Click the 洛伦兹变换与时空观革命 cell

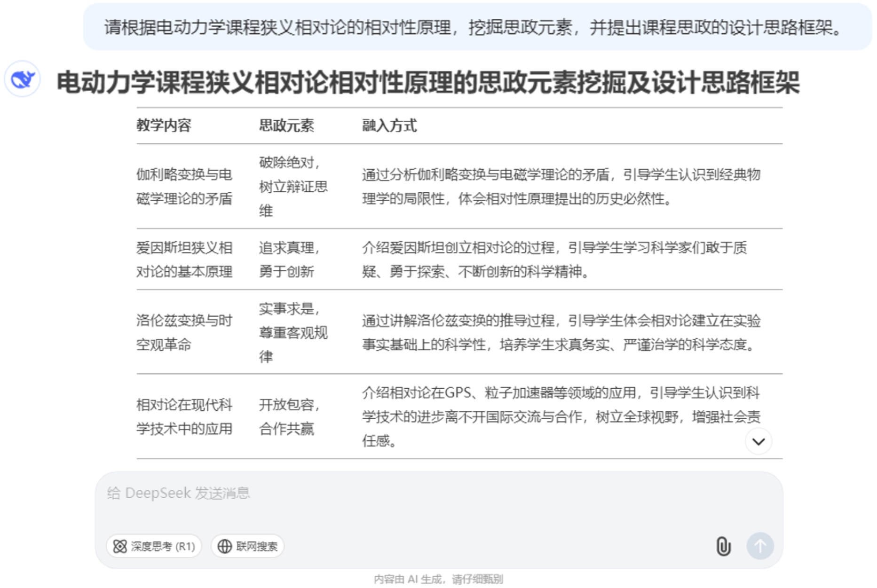pyautogui.click(x=184, y=332)
